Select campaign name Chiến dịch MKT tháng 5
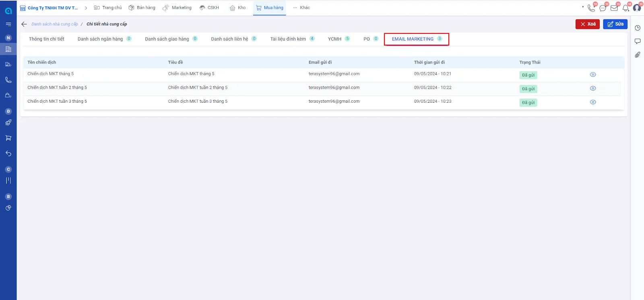644x300 pixels. click(x=51, y=74)
